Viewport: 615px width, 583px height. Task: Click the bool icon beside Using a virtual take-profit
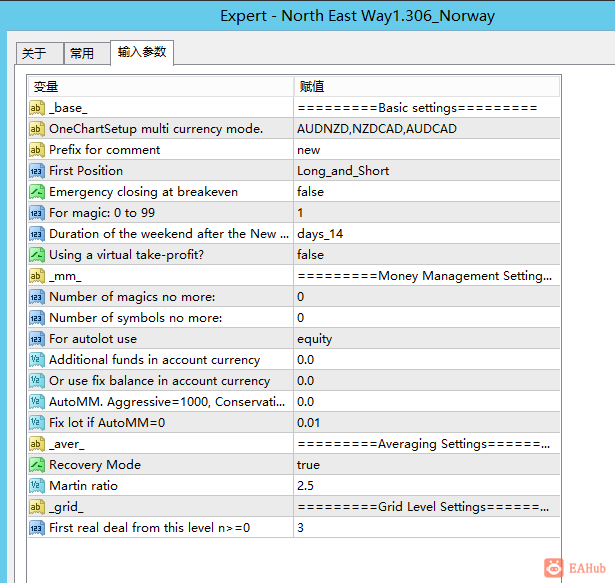tap(37, 255)
